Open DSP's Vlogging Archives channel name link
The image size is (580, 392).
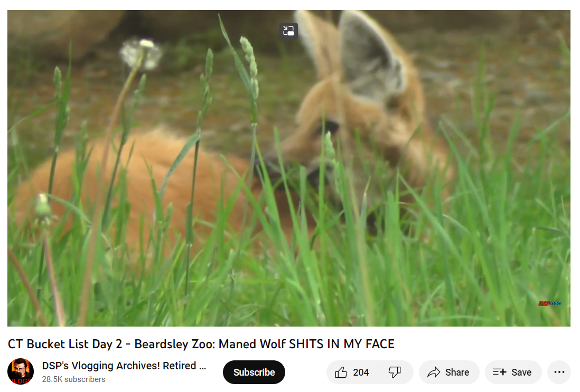point(124,366)
